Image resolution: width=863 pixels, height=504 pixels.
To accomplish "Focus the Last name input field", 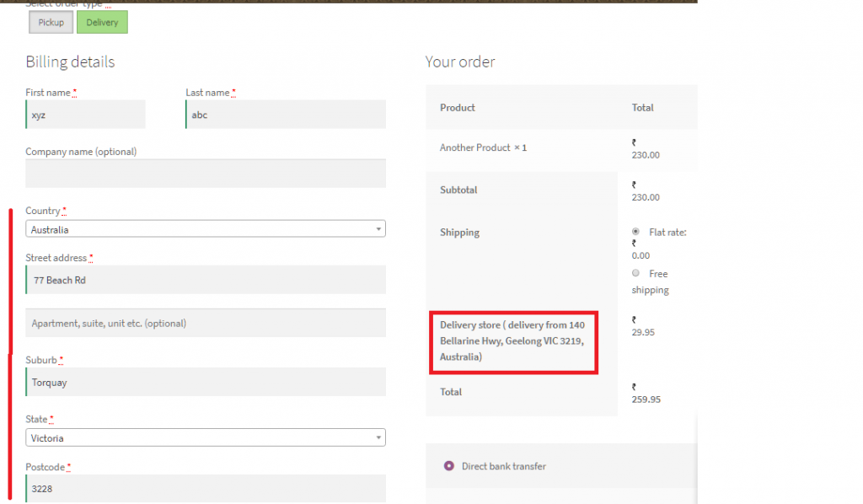I will [286, 115].
